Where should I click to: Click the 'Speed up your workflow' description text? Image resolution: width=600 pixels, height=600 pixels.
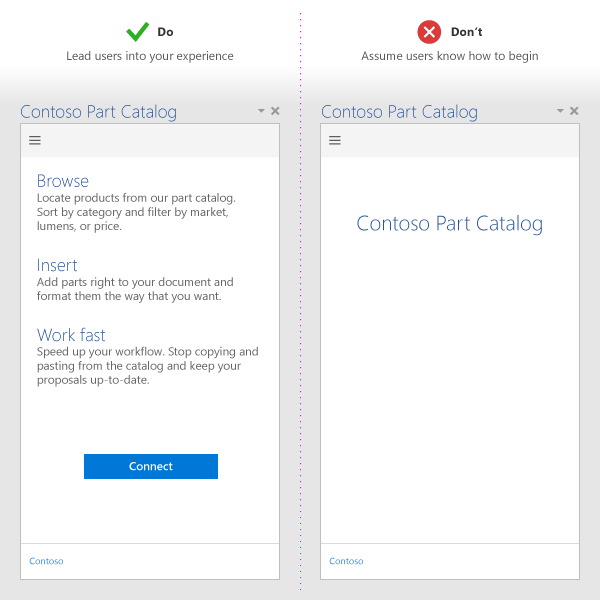point(147,366)
